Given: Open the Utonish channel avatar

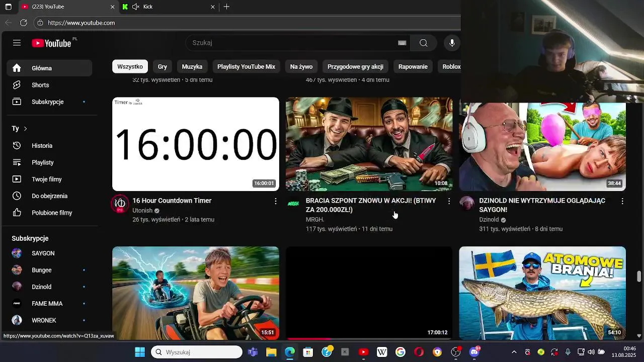Looking at the screenshot, I should [120, 204].
